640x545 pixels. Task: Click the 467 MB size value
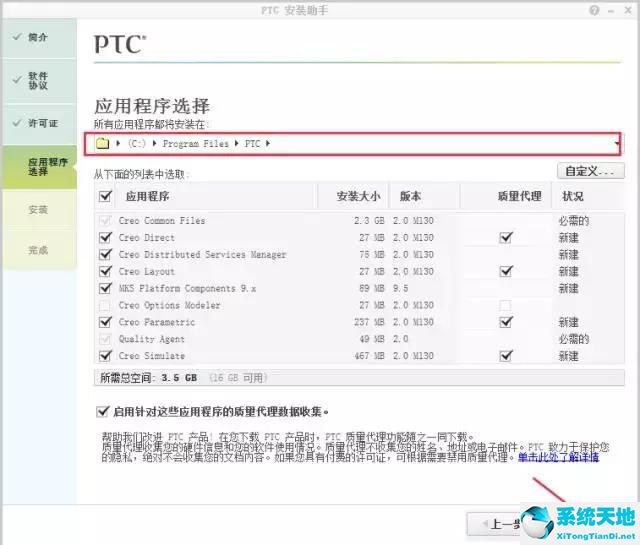point(369,356)
